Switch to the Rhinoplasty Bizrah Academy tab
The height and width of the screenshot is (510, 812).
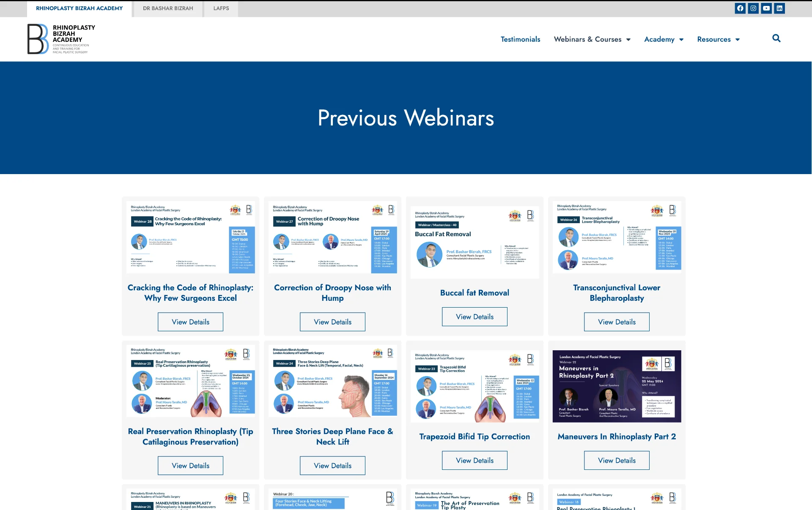(80, 8)
